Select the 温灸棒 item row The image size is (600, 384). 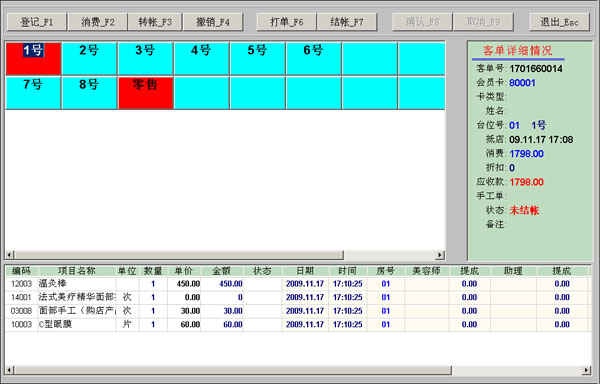(x=297, y=284)
